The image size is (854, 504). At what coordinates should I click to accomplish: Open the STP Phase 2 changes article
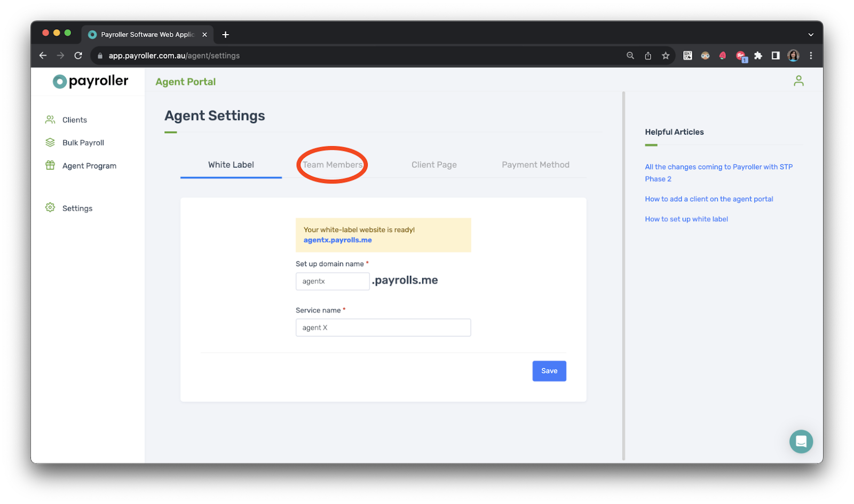(x=718, y=173)
